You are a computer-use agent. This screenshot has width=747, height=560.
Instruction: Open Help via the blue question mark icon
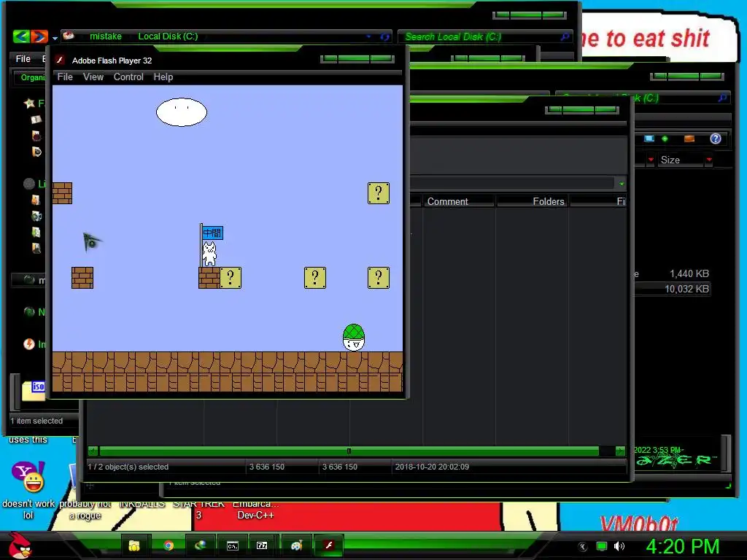(715, 139)
